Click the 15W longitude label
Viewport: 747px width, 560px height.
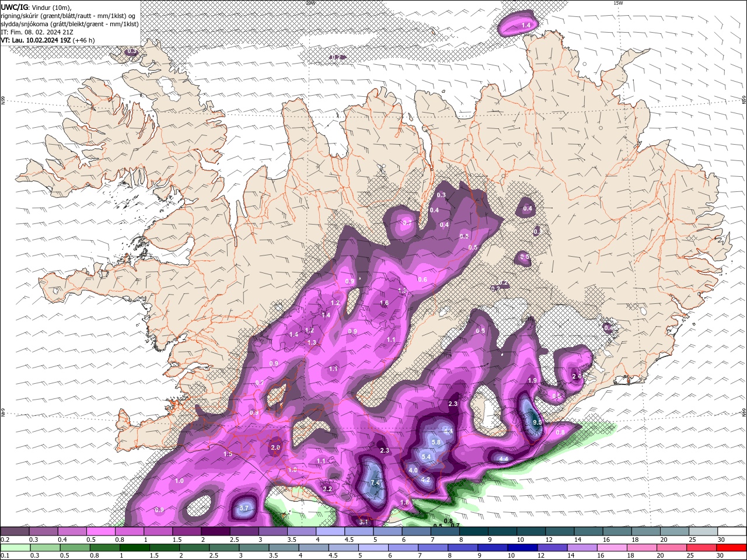point(617,3)
